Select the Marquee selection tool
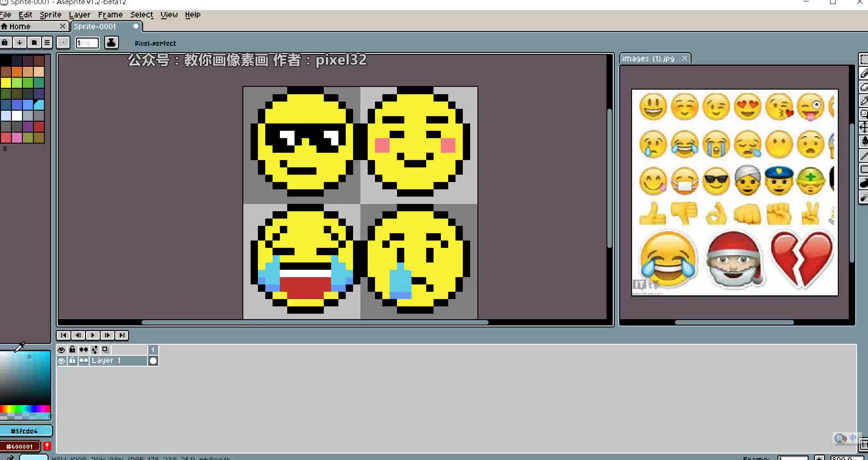Viewport: 868px width, 460px height. (x=863, y=59)
